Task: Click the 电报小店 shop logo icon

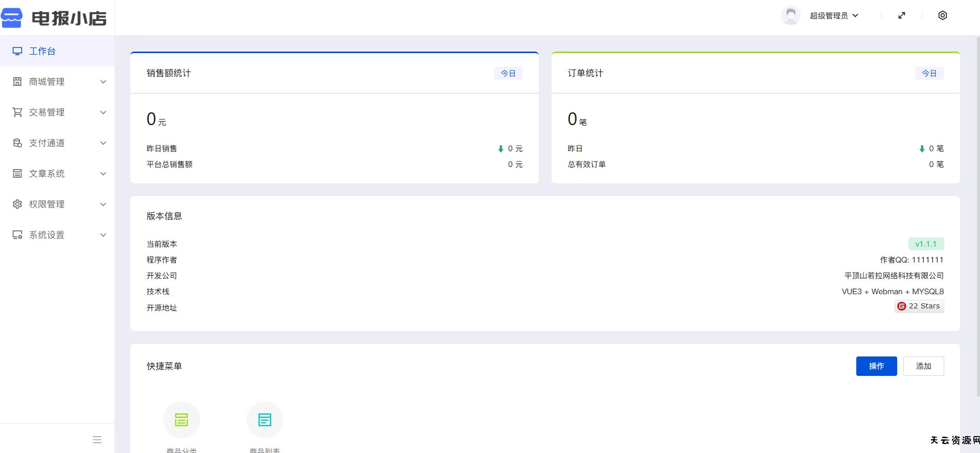Action: [x=12, y=18]
